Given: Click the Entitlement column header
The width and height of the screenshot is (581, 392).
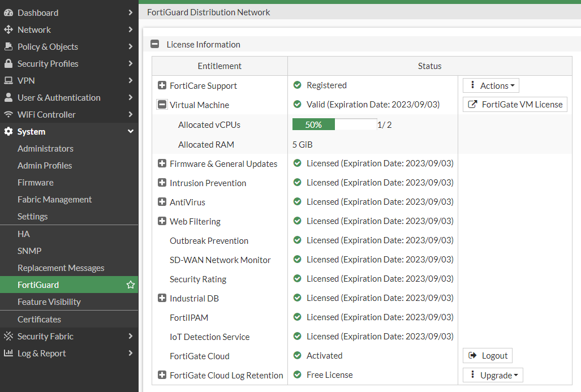Looking at the screenshot, I should point(220,66).
